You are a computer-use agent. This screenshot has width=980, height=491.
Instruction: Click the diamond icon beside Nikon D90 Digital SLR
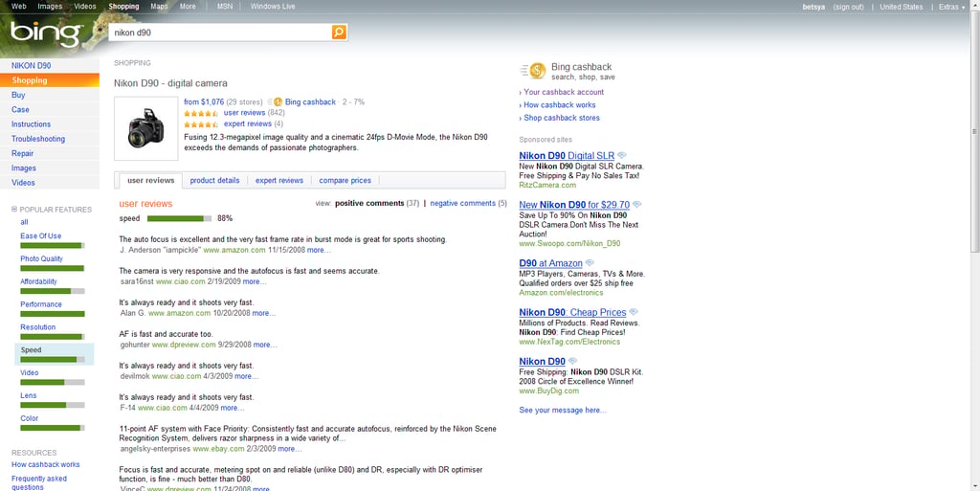coord(621,155)
